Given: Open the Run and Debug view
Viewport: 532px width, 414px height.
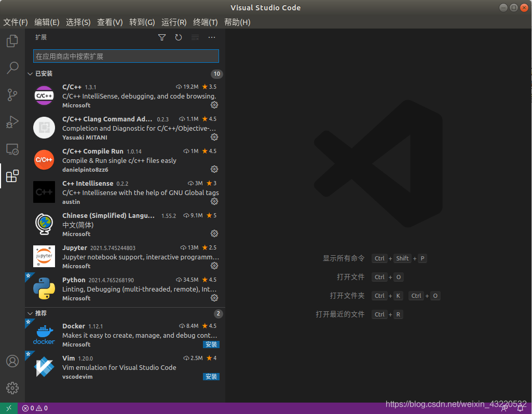Looking at the screenshot, I should [x=12, y=122].
